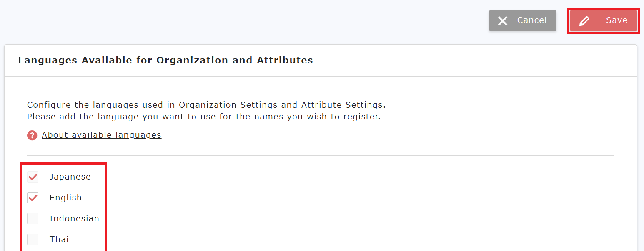
Task: Select the Japanese language label text
Action: click(x=70, y=176)
